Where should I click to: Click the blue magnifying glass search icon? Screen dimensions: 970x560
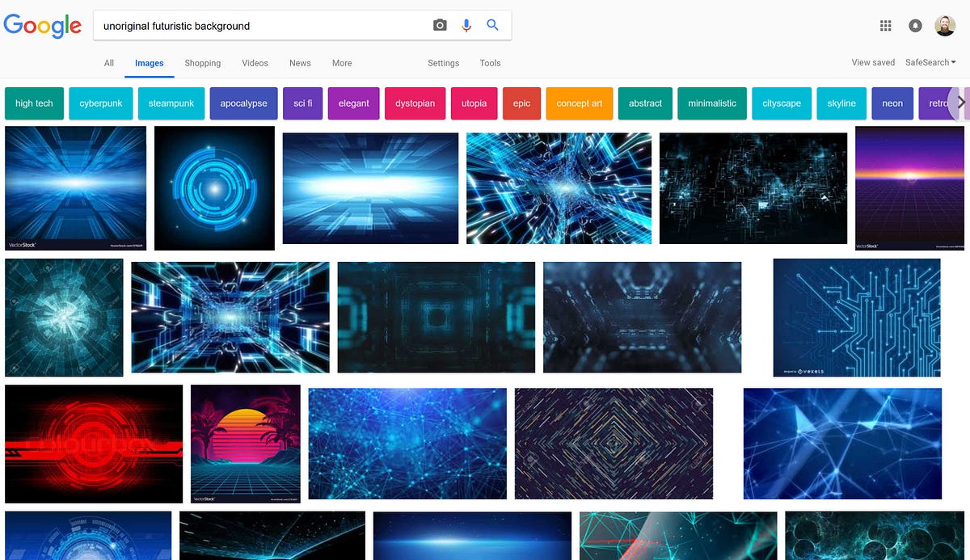click(492, 25)
